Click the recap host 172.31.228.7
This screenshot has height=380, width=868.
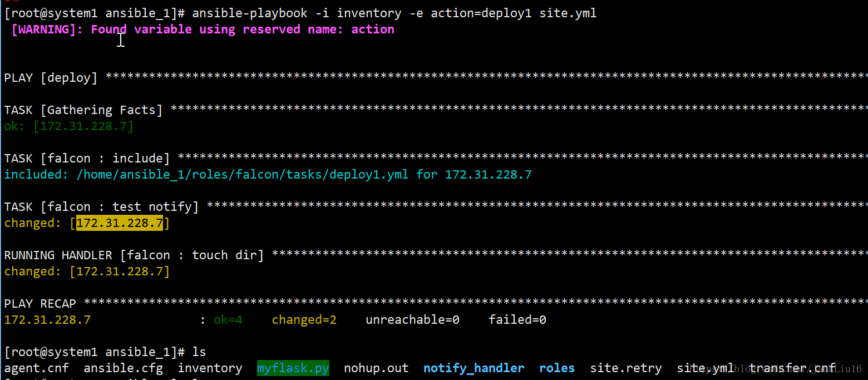pyautogui.click(x=47, y=320)
